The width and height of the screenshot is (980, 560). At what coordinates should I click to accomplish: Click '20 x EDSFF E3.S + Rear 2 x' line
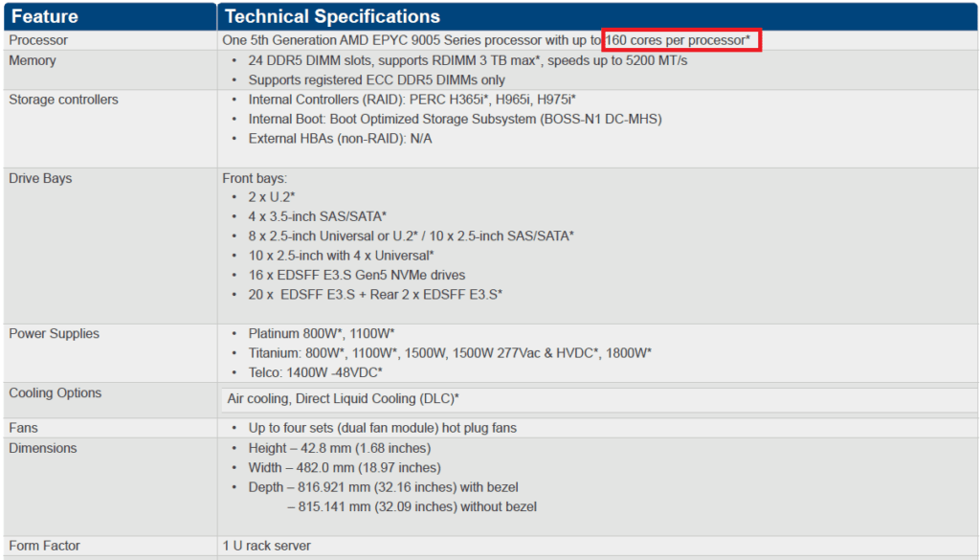(x=375, y=295)
